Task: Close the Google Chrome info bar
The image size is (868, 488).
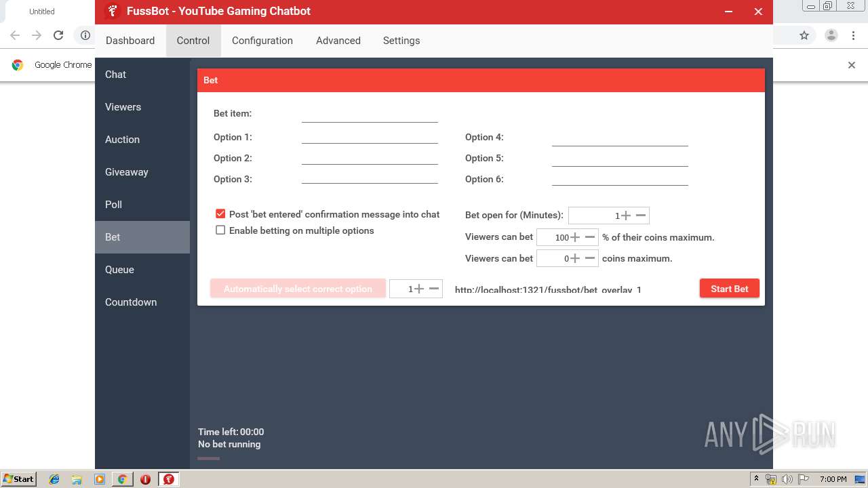Action: [x=852, y=65]
